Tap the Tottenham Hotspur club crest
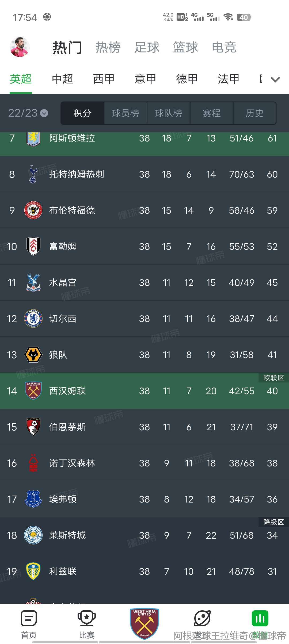289x644 pixels. point(33,174)
